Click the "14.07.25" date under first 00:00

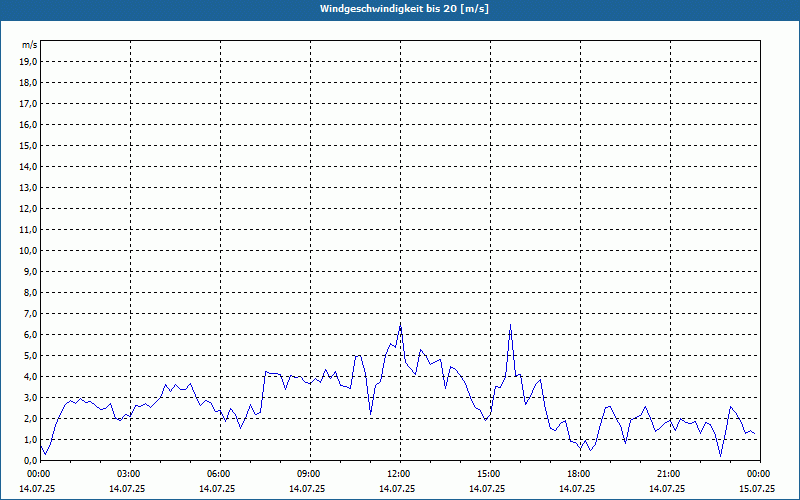(x=37, y=488)
